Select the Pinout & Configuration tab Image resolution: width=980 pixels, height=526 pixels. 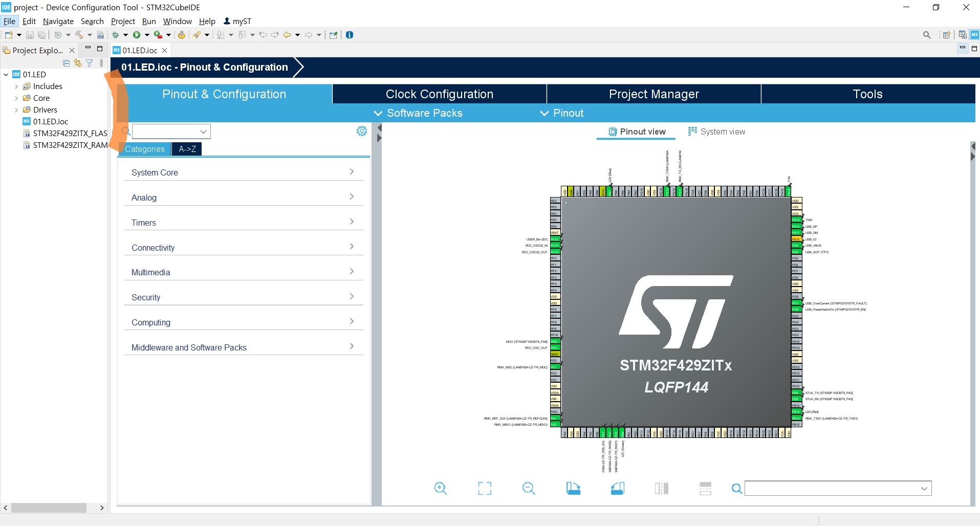(224, 94)
